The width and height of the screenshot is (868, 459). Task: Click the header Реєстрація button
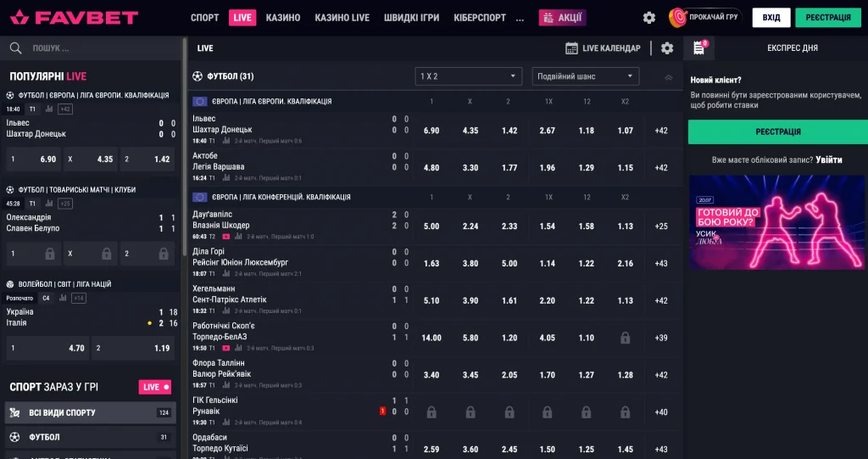click(x=828, y=18)
